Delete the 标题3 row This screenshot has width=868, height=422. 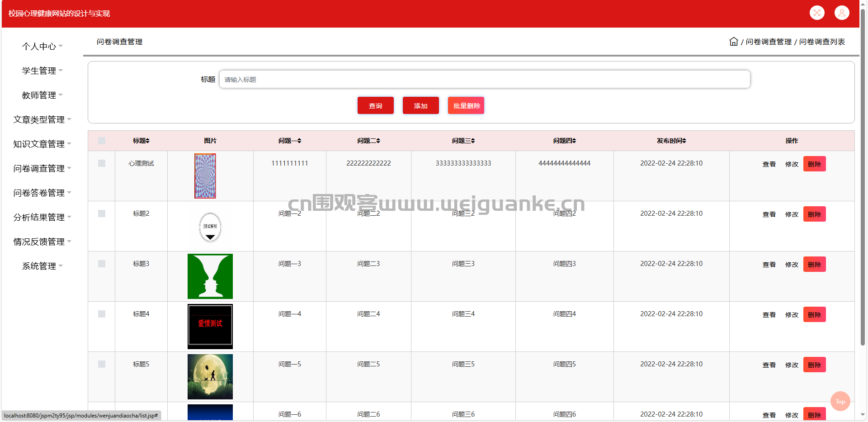click(814, 264)
